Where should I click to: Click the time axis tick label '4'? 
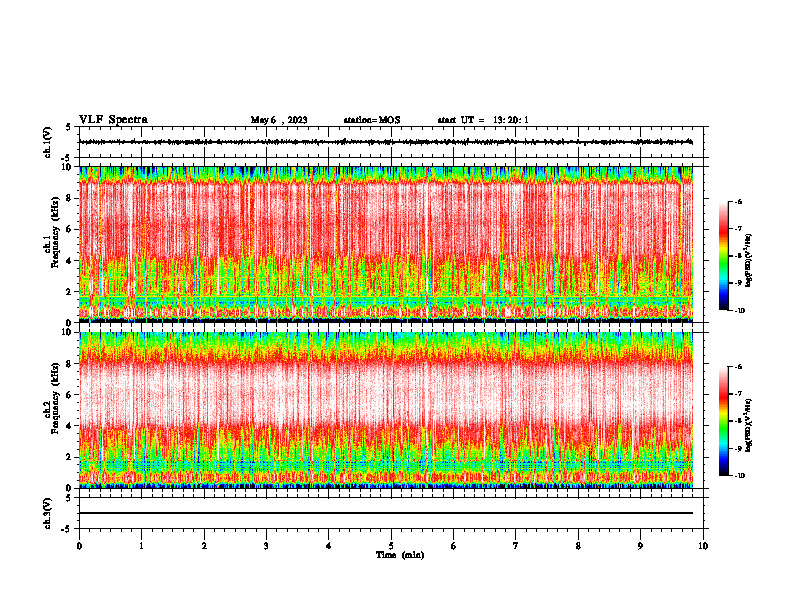click(329, 546)
